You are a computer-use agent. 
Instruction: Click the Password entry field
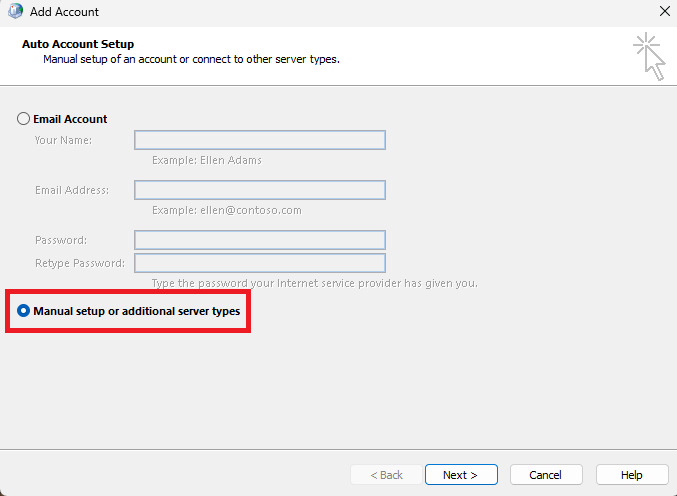[x=260, y=240]
